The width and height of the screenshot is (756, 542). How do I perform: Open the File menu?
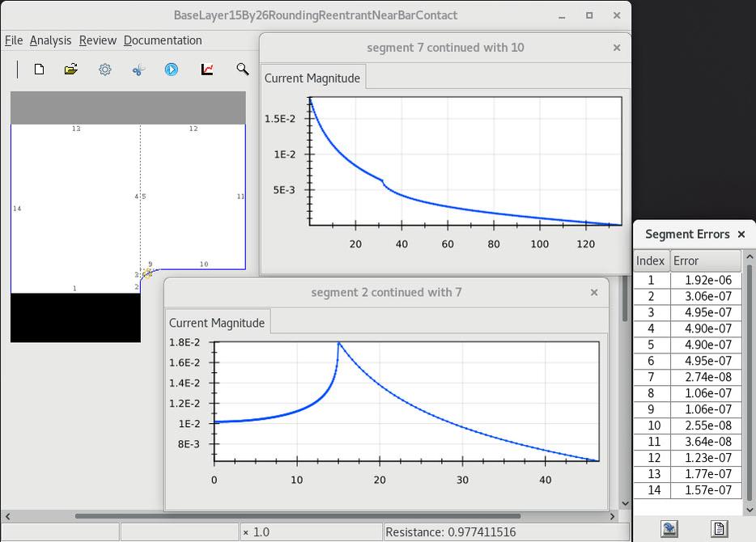click(x=14, y=40)
